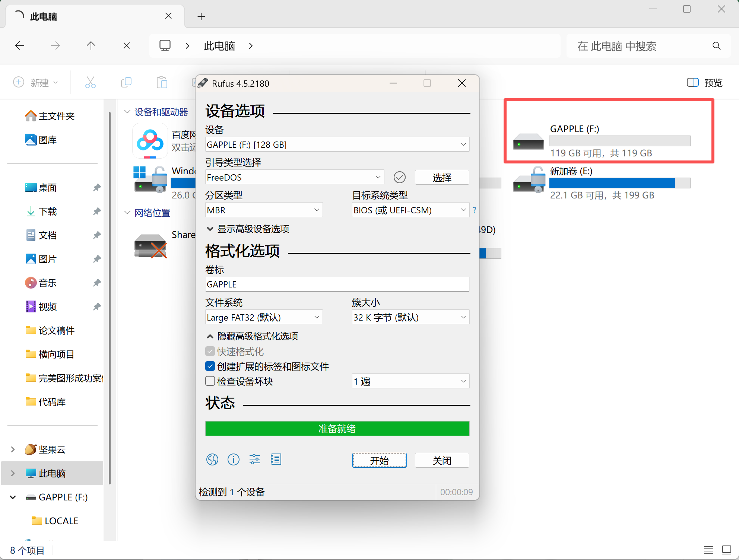Image resolution: width=739 pixels, height=560 pixels.
Task: Collapse the 设备和驱动器 group
Action: (x=127, y=112)
